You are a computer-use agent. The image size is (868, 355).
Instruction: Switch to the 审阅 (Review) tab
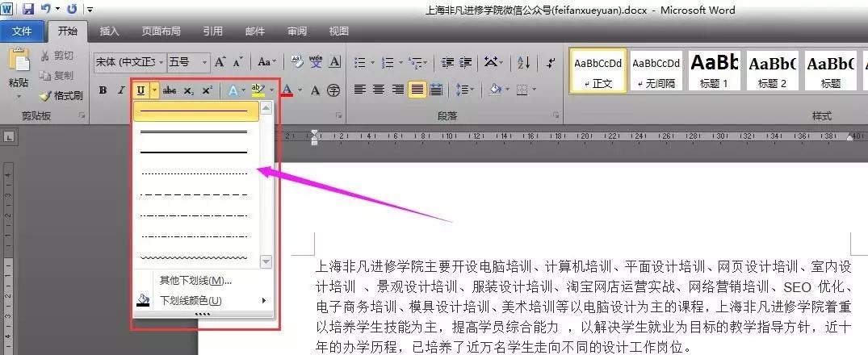click(x=297, y=31)
